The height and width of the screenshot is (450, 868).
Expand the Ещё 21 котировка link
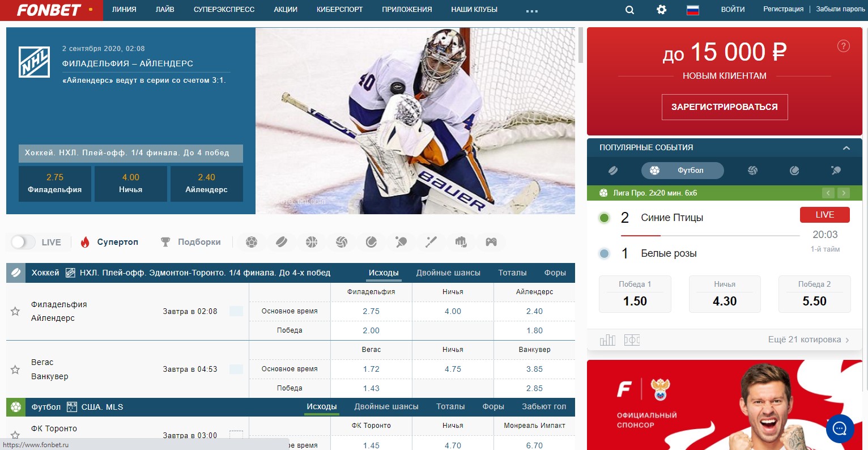click(809, 339)
